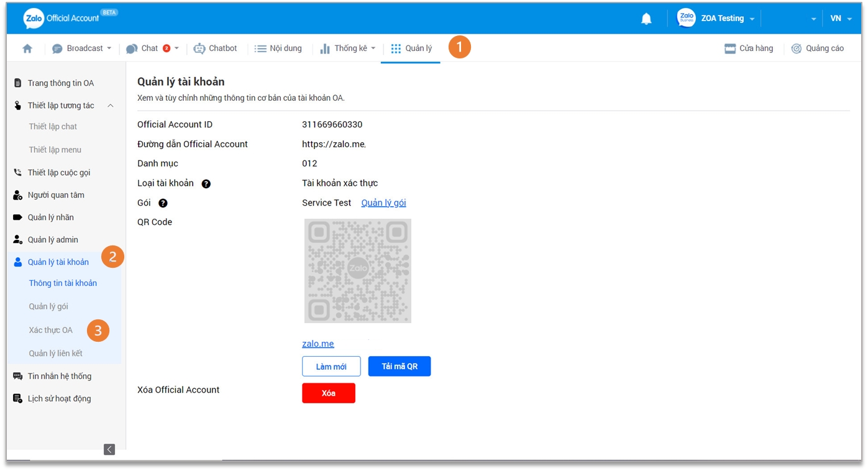The height and width of the screenshot is (471, 868).
Task: Select Xác thực OA in sidebar
Action: click(51, 330)
